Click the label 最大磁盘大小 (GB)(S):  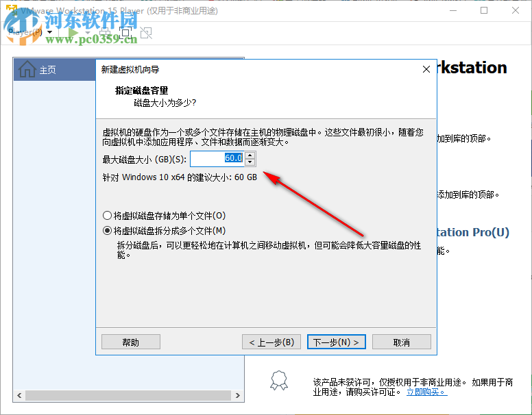[x=144, y=160]
